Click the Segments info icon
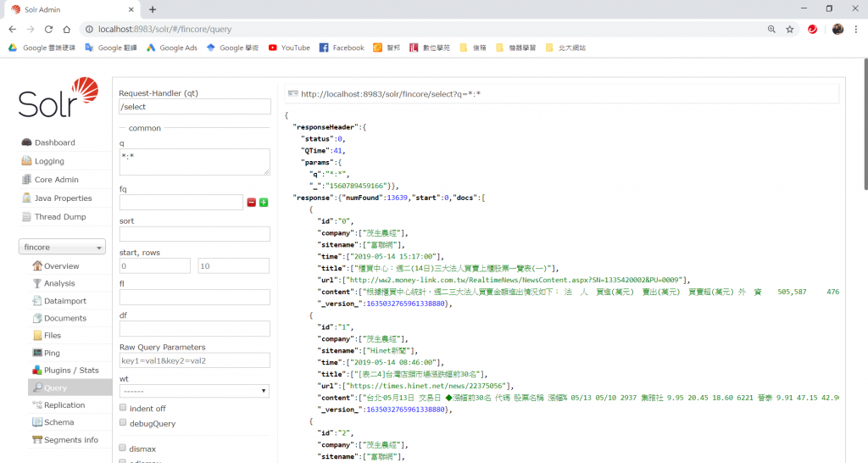868x463 pixels. click(x=37, y=440)
